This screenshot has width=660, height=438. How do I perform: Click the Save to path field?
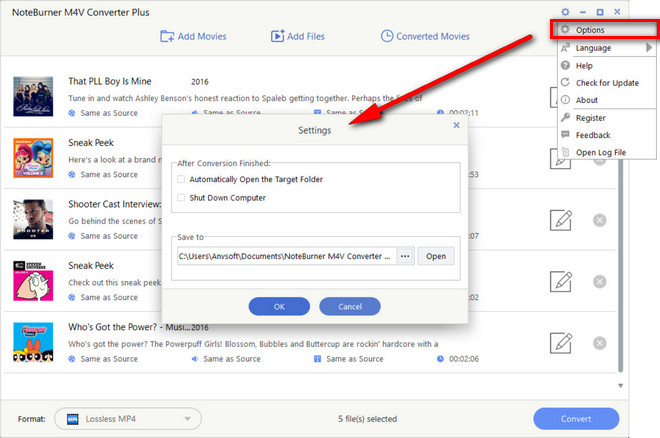pos(287,256)
